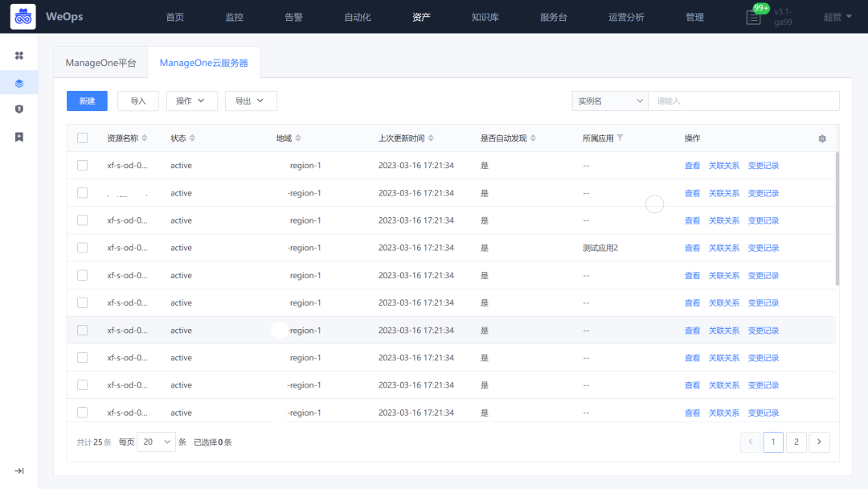Click the 新建 button

click(87, 101)
